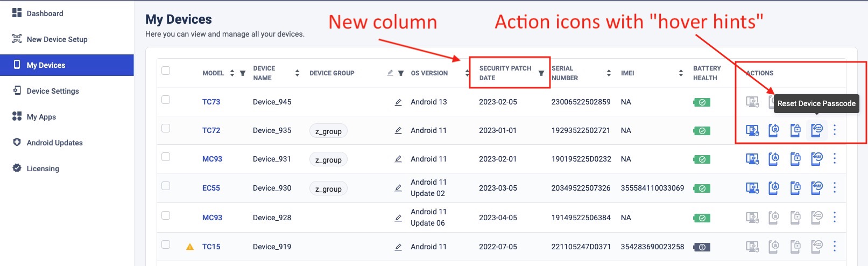Open the Model column filter funnel
Screen dimensions: 868x266
pyautogui.click(x=243, y=73)
